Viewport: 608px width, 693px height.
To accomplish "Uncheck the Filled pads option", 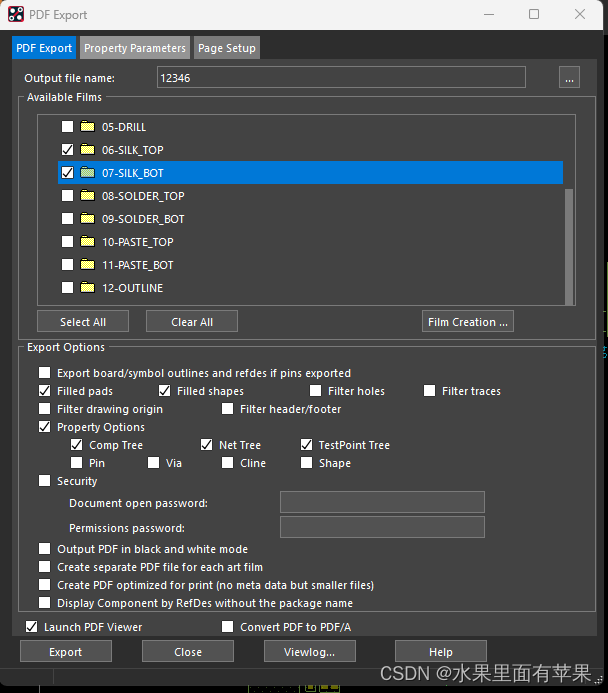I will [x=45, y=391].
